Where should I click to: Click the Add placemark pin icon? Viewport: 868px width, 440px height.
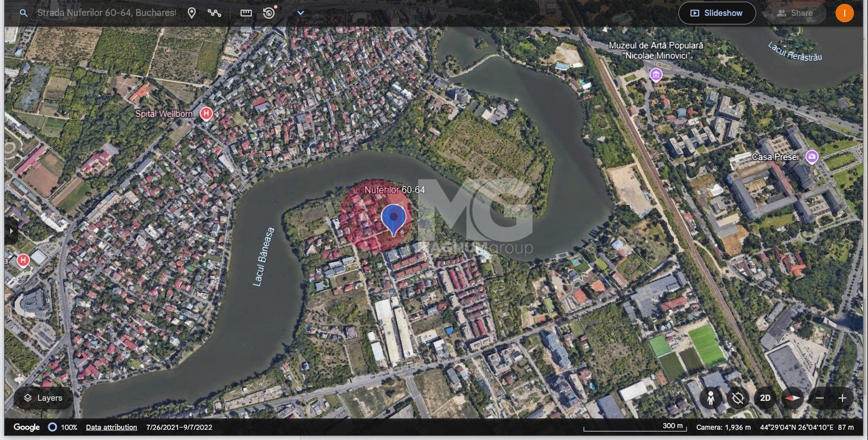click(192, 13)
